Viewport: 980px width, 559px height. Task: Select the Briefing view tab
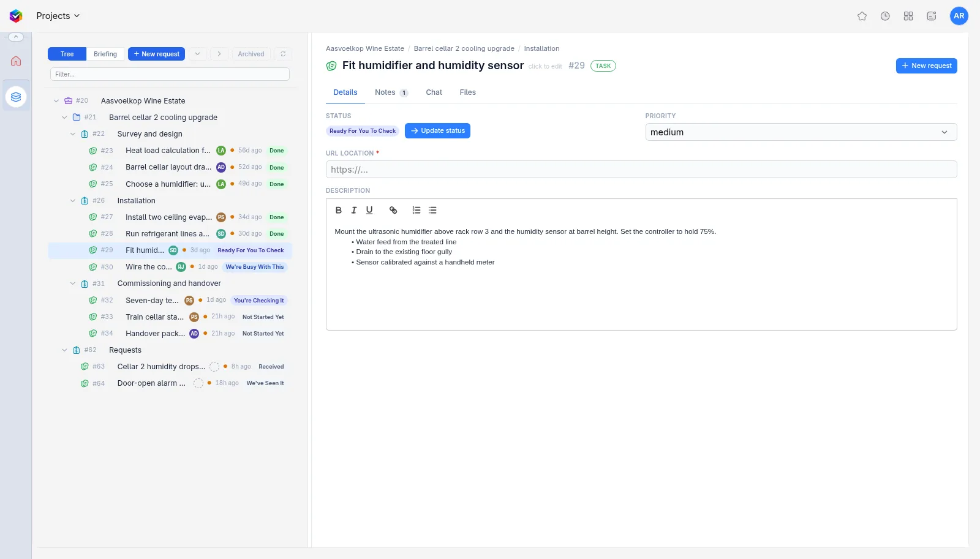(x=105, y=54)
